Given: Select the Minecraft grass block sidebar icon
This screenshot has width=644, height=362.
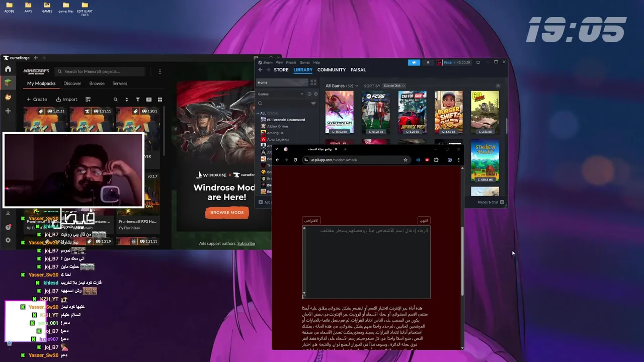Looking at the screenshot, I should point(8,82).
